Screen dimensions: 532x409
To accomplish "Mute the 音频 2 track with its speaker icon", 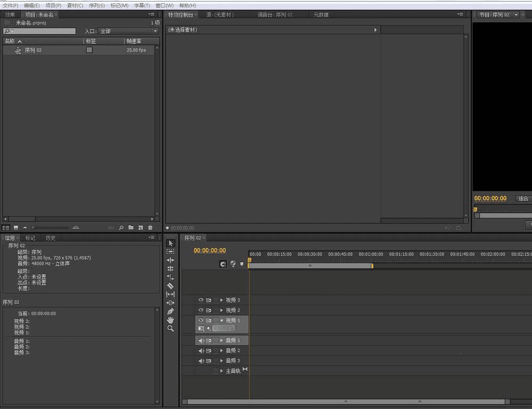I will coord(201,350).
